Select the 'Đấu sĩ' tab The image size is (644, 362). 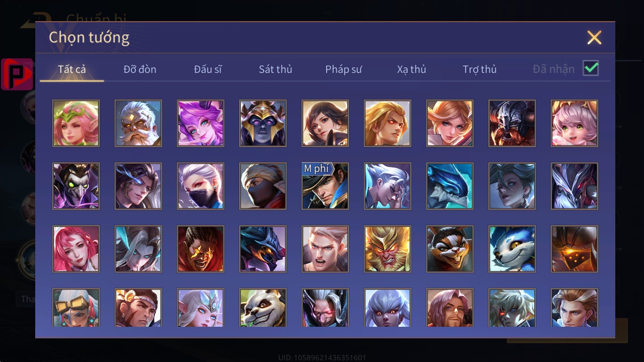pyautogui.click(x=208, y=69)
